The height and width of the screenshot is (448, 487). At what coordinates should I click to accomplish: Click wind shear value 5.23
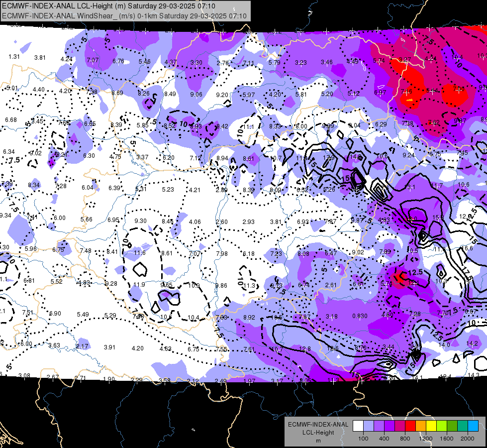(x=168, y=189)
